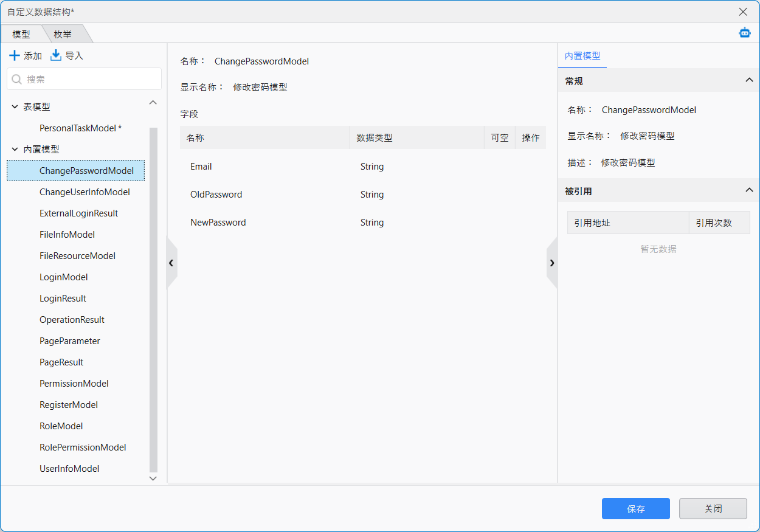Open PersonalTaskModel table model
The height and width of the screenshot is (532, 760).
pos(80,128)
